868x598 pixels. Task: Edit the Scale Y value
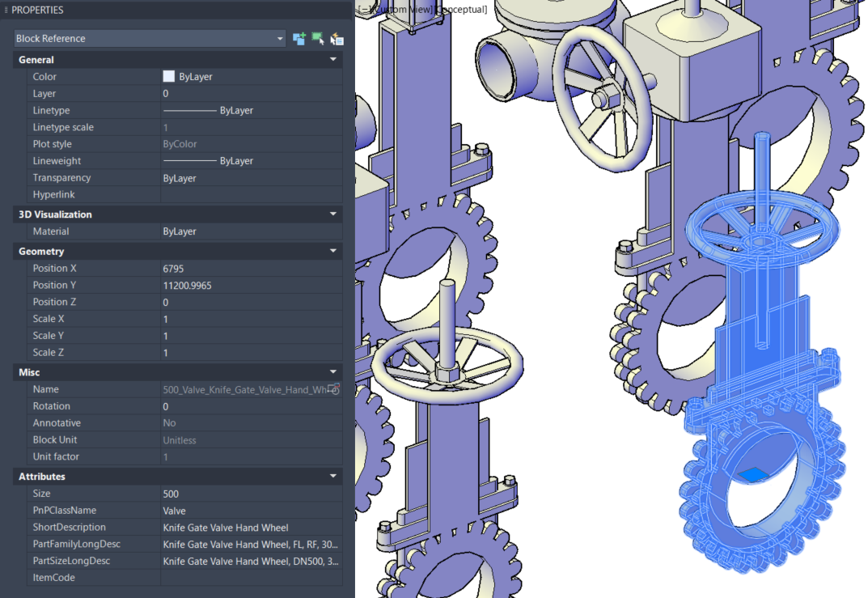(x=252, y=336)
